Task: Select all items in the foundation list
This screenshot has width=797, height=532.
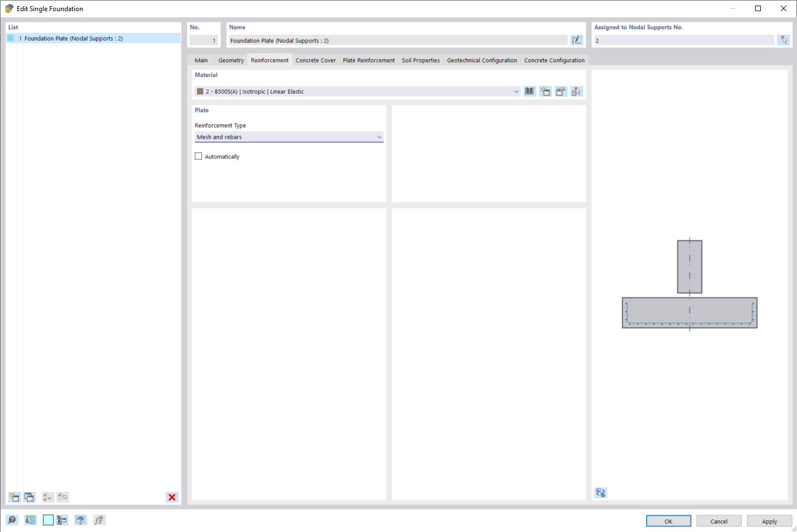Action: click(47, 497)
